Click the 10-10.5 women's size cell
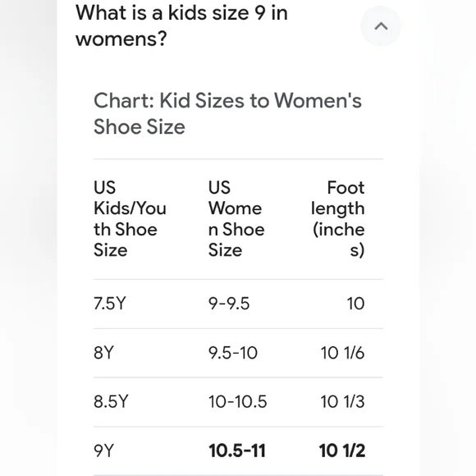The width and height of the screenshot is (476, 476). coord(237,401)
